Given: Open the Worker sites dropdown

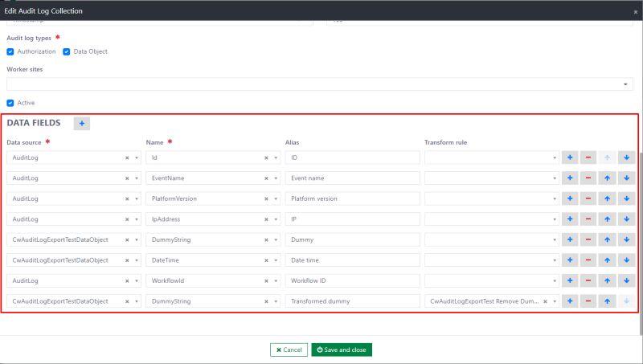Looking at the screenshot, I should [x=319, y=84].
